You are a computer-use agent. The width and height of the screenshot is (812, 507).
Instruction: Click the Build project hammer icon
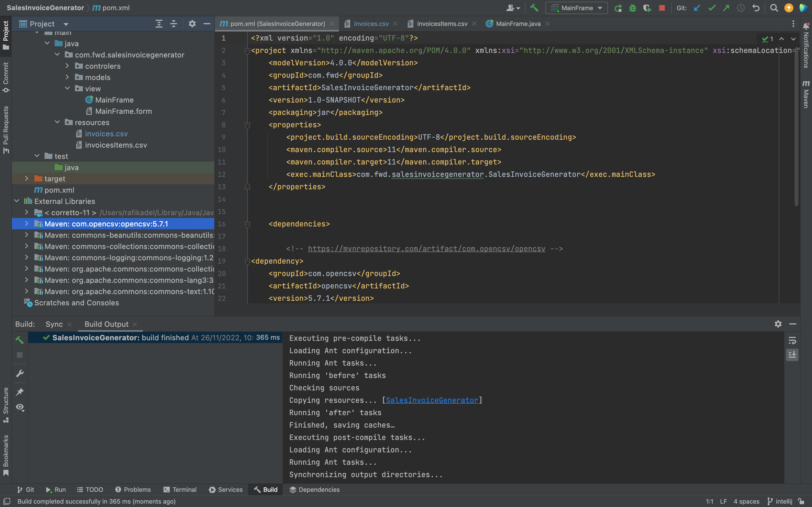534,8
